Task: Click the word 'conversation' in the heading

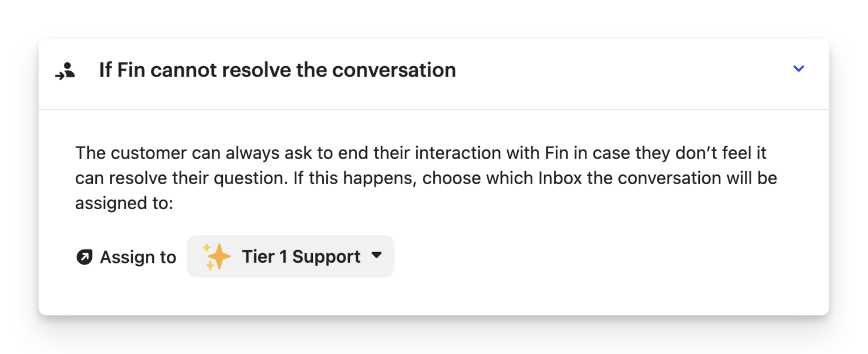Action: coord(394,70)
